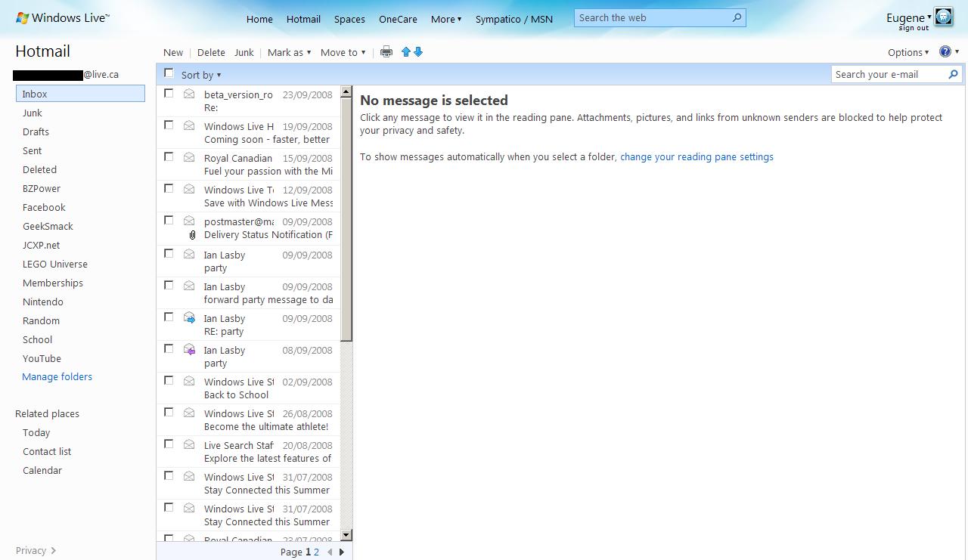The image size is (968, 560).
Task: Check the 'Coming soon - faster' message checkbox
Action: click(x=169, y=125)
